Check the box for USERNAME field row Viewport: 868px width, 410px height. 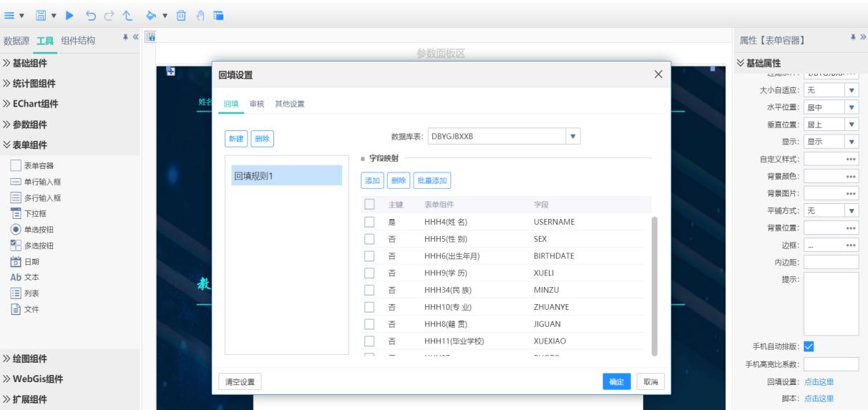point(370,222)
